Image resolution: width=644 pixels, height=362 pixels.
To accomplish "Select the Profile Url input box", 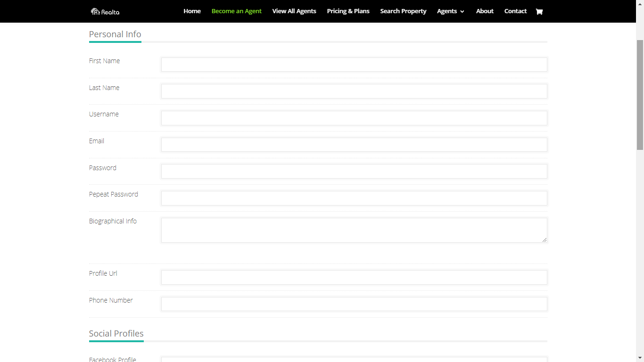I will coord(354,277).
